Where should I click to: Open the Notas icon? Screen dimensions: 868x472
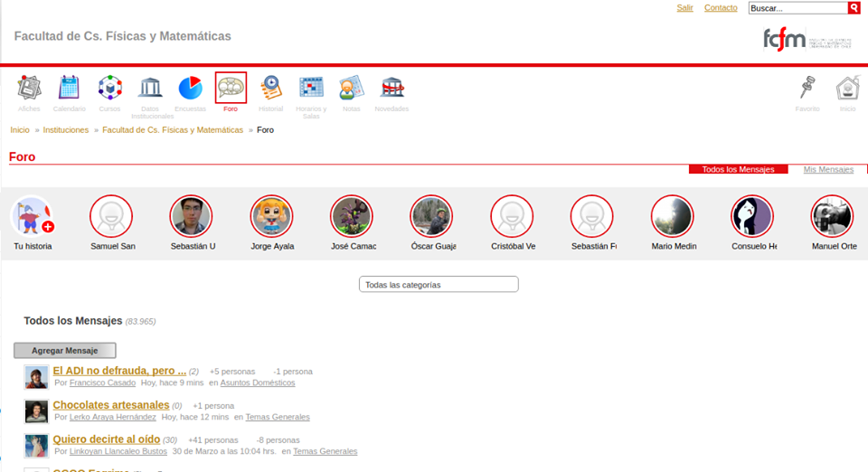click(x=351, y=88)
